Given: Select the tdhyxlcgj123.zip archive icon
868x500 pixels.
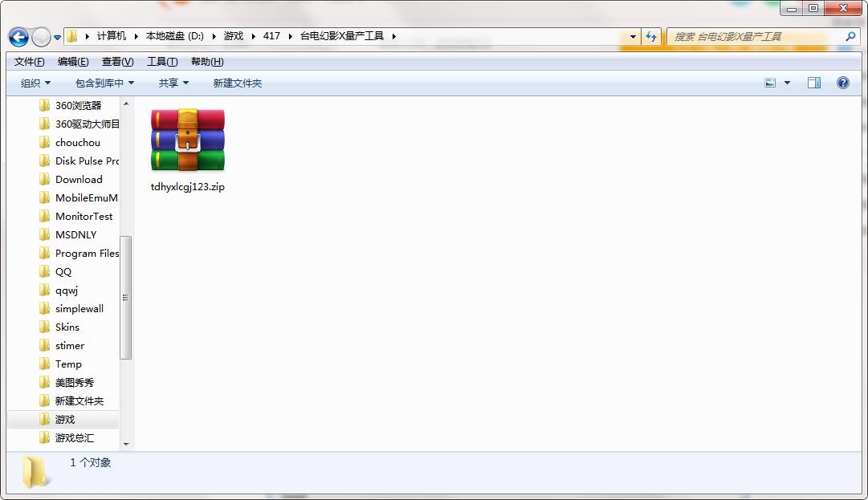Looking at the screenshot, I should click(x=188, y=140).
